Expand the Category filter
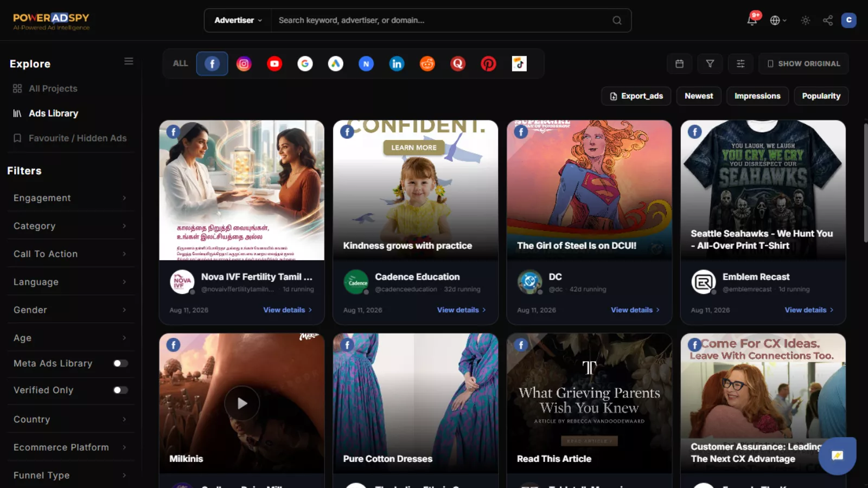The width and height of the screenshot is (868, 488). pyautogui.click(x=71, y=226)
